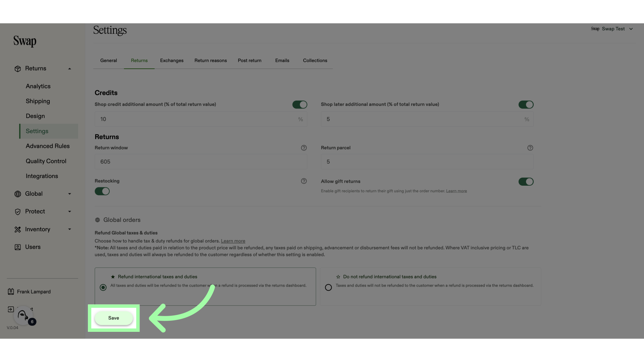The height and width of the screenshot is (362, 644).
Task: Expand the Returns sidebar section
Action: pyautogui.click(x=69, y=68)
